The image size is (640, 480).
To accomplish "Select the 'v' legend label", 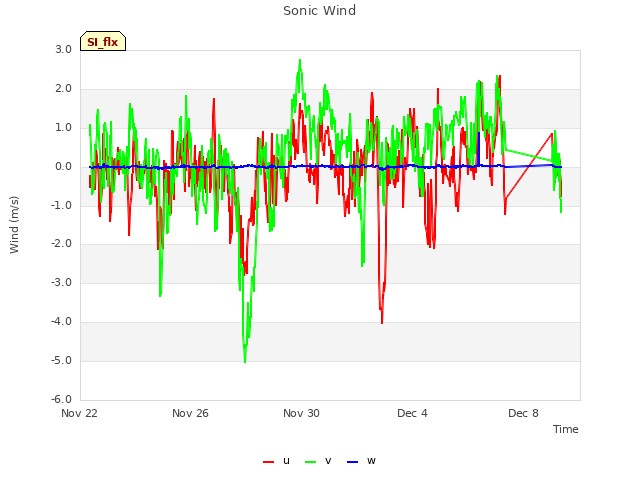I will (328, 461).
